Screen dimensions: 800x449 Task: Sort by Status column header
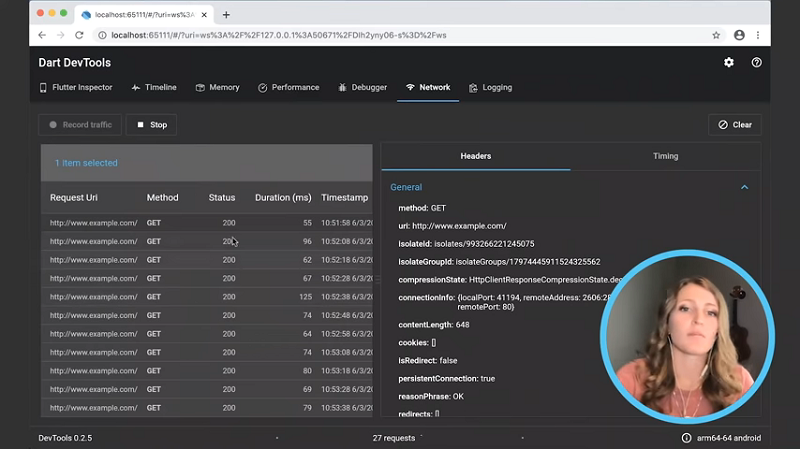222,197
